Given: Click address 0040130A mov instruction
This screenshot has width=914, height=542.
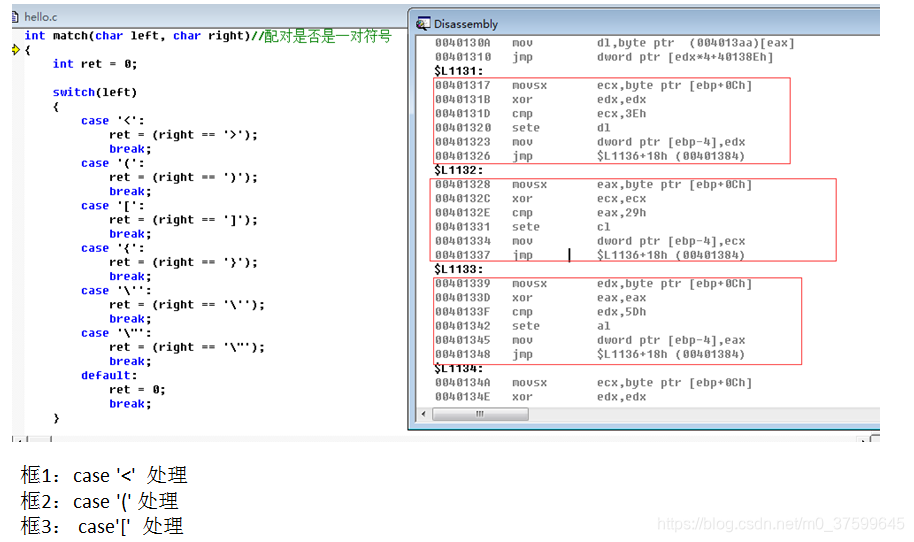Looking at the screenshot, I should (614, 43).
